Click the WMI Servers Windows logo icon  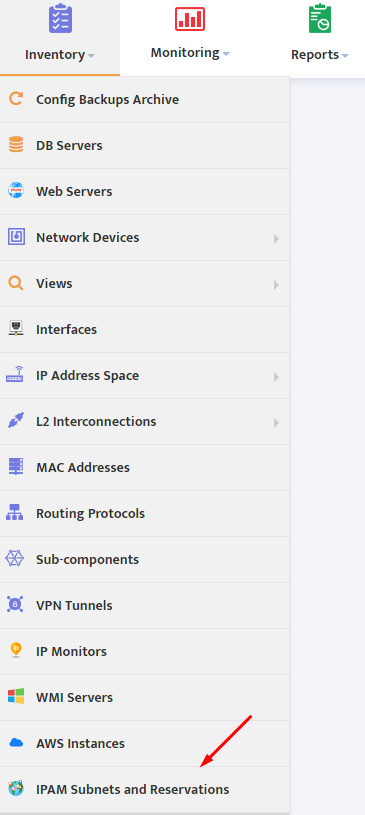(x=16, y=696)
